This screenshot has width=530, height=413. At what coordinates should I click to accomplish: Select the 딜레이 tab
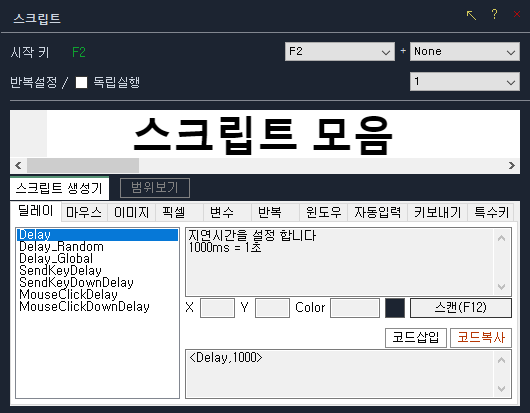pyautogui.click(x=35, y=211)
